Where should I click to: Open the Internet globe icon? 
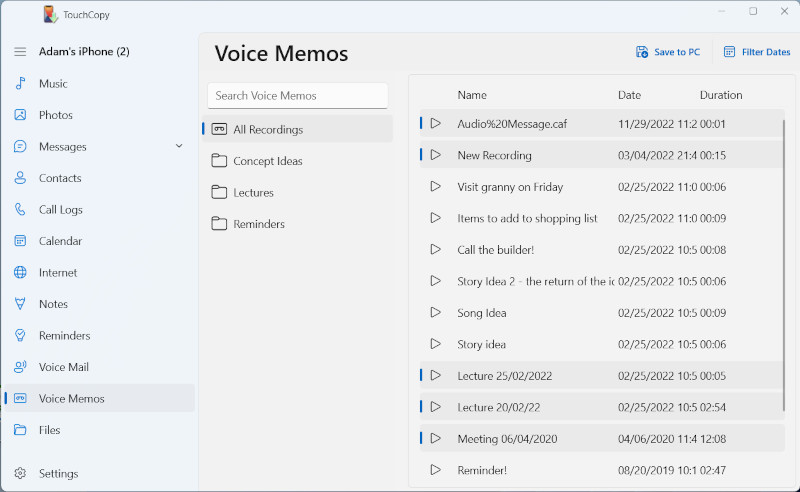click(x=20, y=273)
